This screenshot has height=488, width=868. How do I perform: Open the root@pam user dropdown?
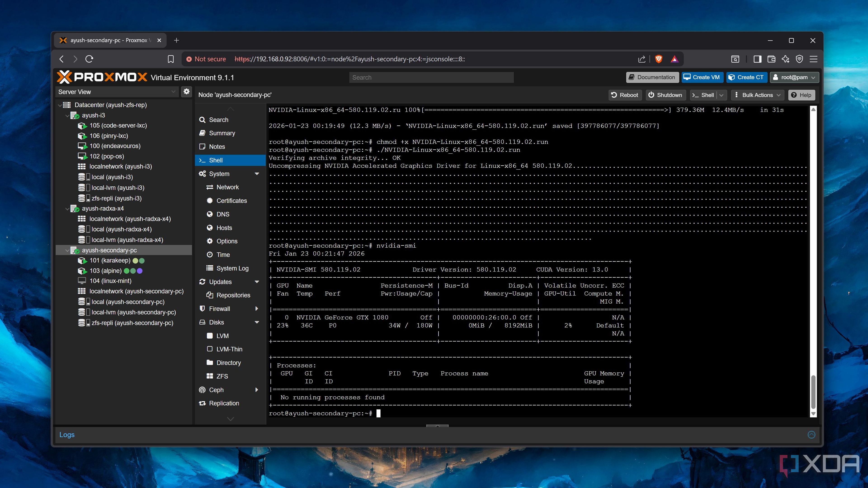click(794, 77)
